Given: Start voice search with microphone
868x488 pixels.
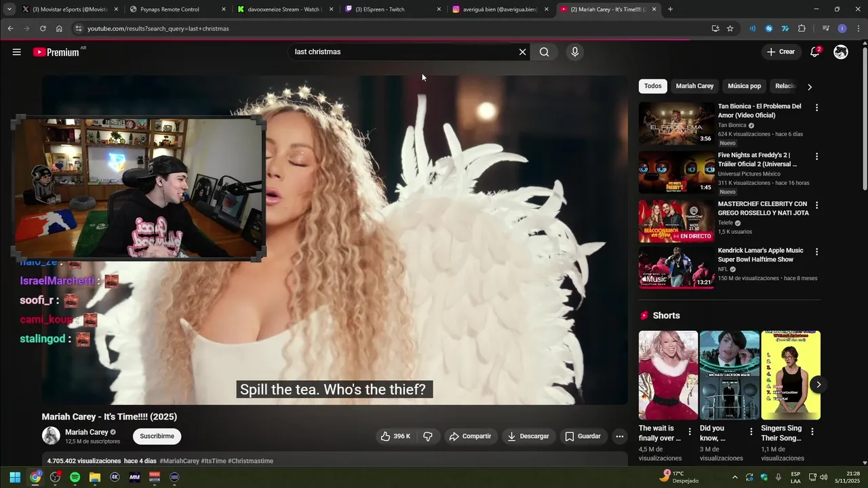Looking at the screenshot, I should coord(574,52).
